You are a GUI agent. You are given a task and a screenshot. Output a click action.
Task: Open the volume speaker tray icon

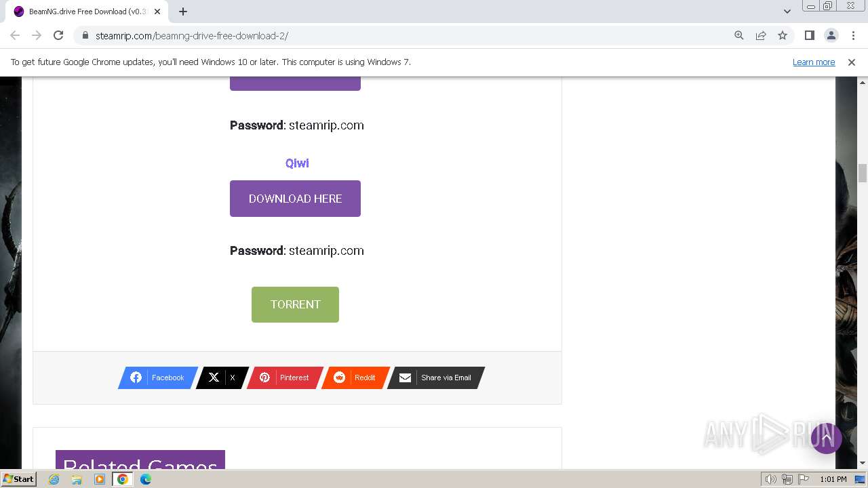click(x=770, y=479)
